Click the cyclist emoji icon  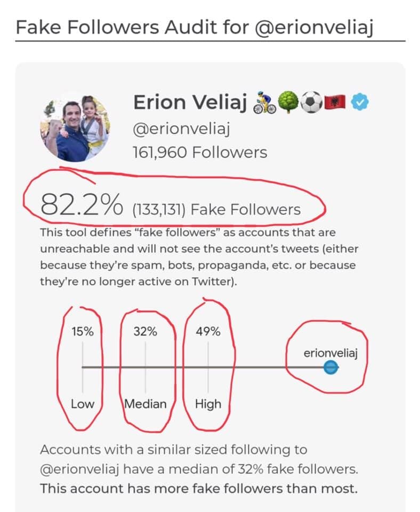coord(265,102)
